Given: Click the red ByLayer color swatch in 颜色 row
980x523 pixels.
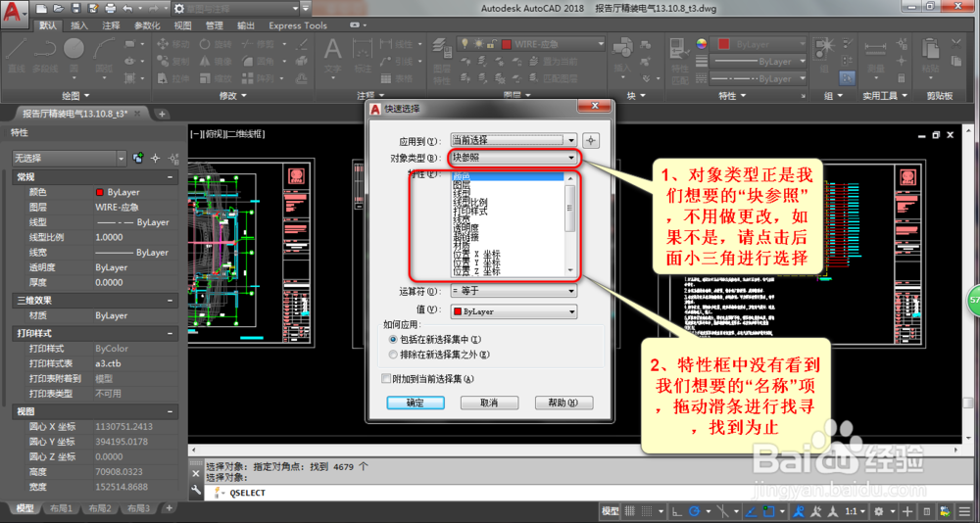Looking at the screenshot, I should coord(99,193).
